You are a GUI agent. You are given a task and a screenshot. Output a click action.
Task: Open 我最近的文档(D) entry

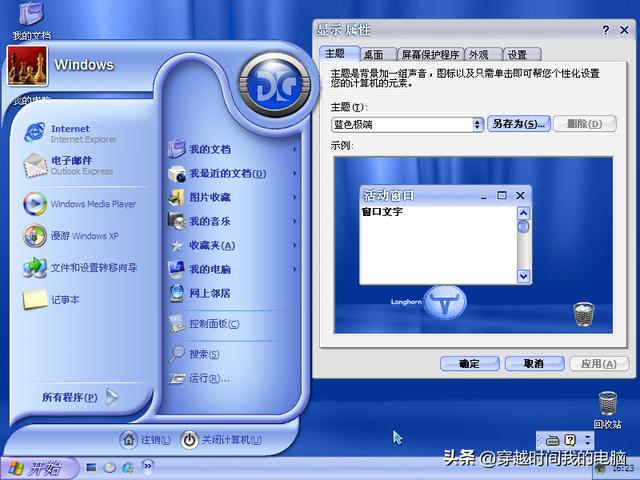[x=218, y=173]
